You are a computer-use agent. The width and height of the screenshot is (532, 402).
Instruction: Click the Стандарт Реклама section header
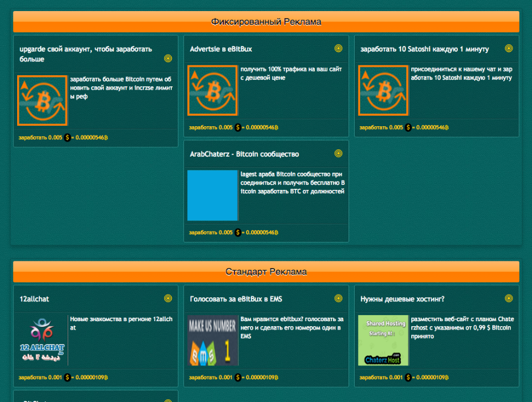[x=266, y=272]
